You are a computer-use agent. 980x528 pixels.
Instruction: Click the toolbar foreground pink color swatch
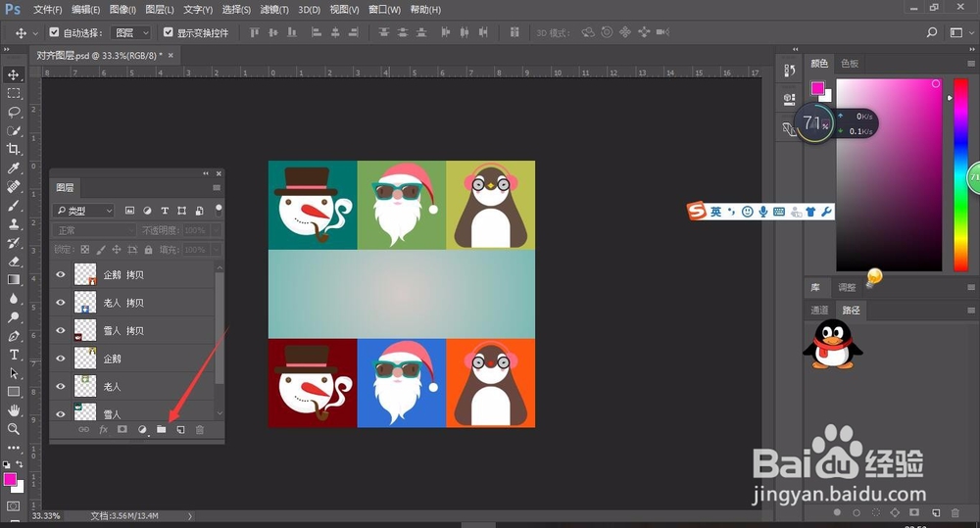pyautogui.click(x=10, y=479)
